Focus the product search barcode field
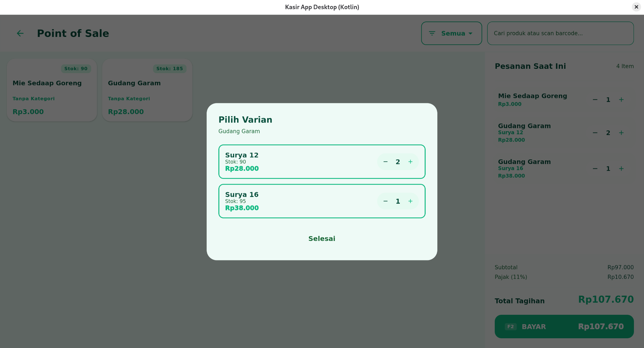Image resolution: width=644 pixels, height=348 pixels. [x=560, y=33]
